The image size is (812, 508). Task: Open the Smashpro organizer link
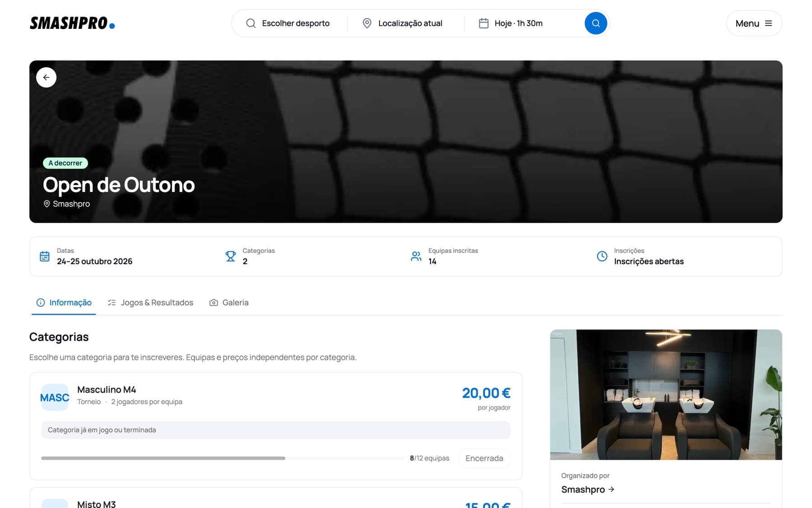click(587, 489)
